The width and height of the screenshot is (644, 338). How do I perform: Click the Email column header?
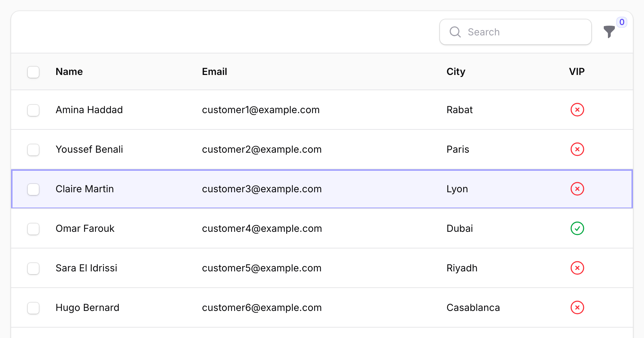(214, 71)
